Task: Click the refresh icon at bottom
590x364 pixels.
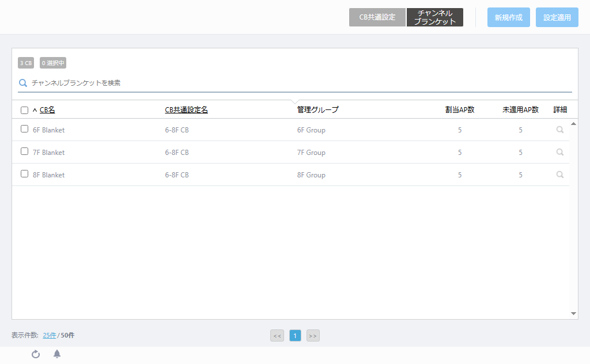Action: (36, 354)
